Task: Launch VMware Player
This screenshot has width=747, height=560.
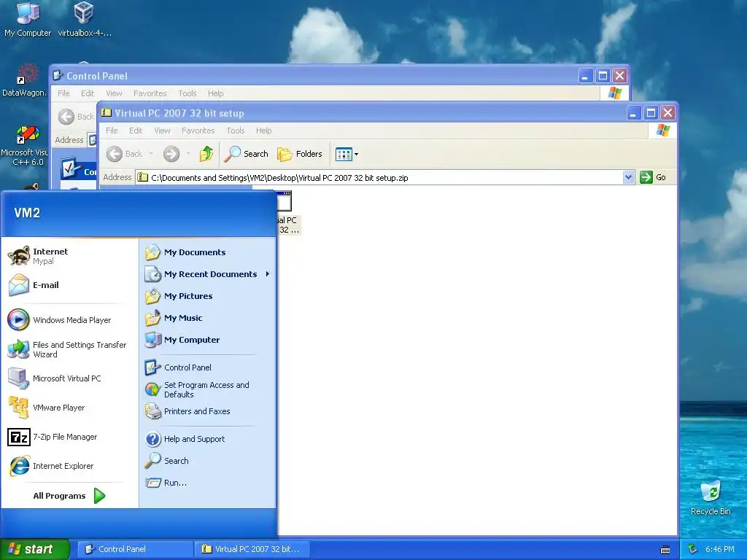Action: [69, 408]
